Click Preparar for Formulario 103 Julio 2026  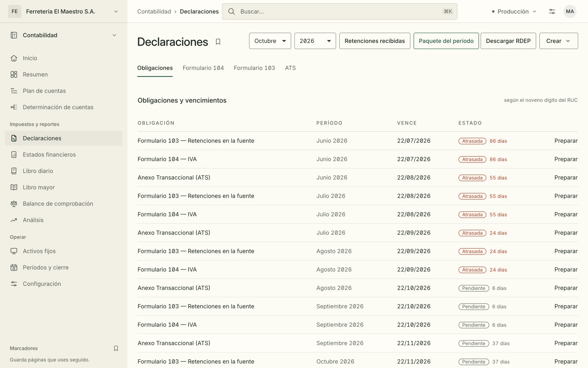click(566, 196)
